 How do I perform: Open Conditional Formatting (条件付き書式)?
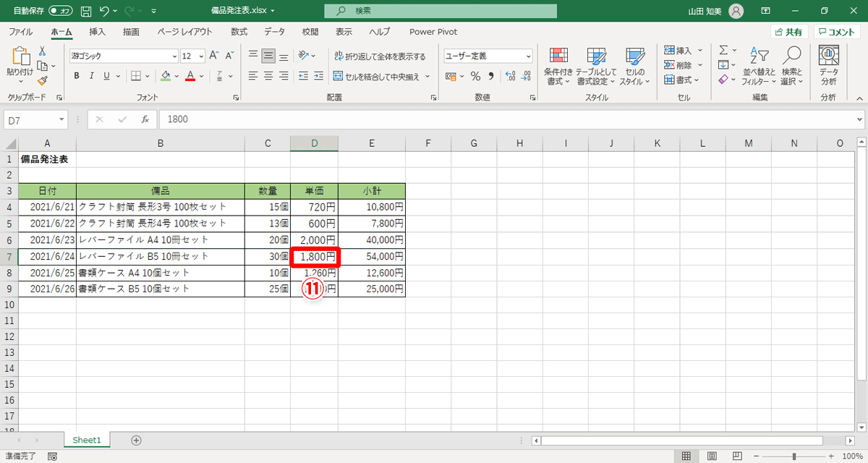(x=558, y=67)
